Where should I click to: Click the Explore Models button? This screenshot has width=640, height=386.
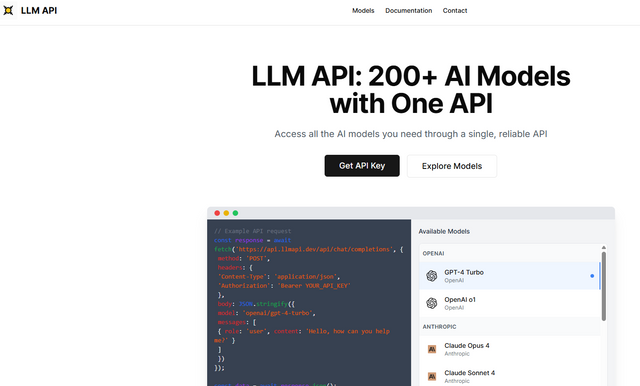pos(452,166)
